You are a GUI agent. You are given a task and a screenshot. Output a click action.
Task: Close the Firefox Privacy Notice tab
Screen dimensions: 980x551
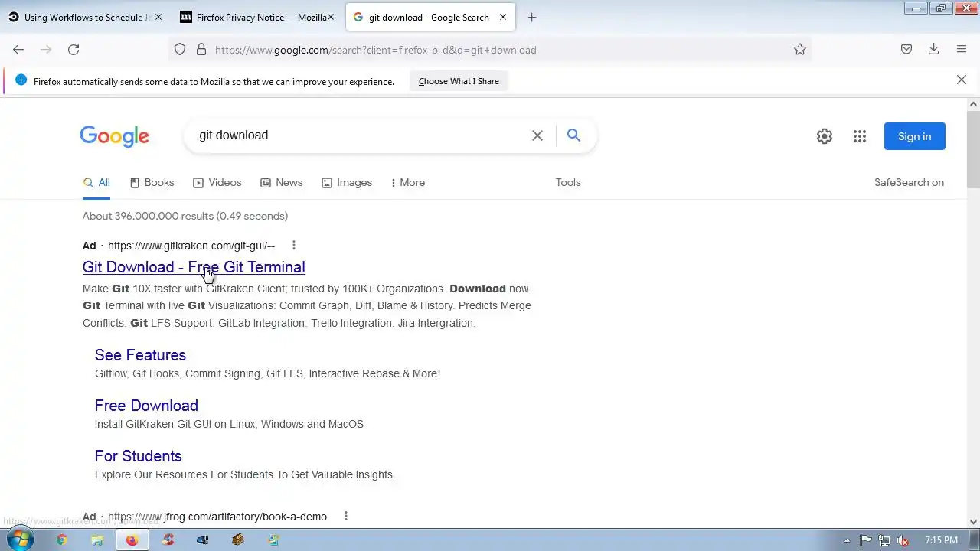point(331,18)
